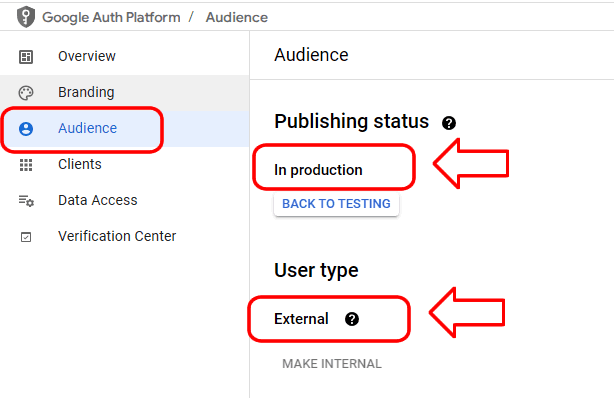Click the Verification Center checkbox icon
614x398 pixels.
[26, 237]
